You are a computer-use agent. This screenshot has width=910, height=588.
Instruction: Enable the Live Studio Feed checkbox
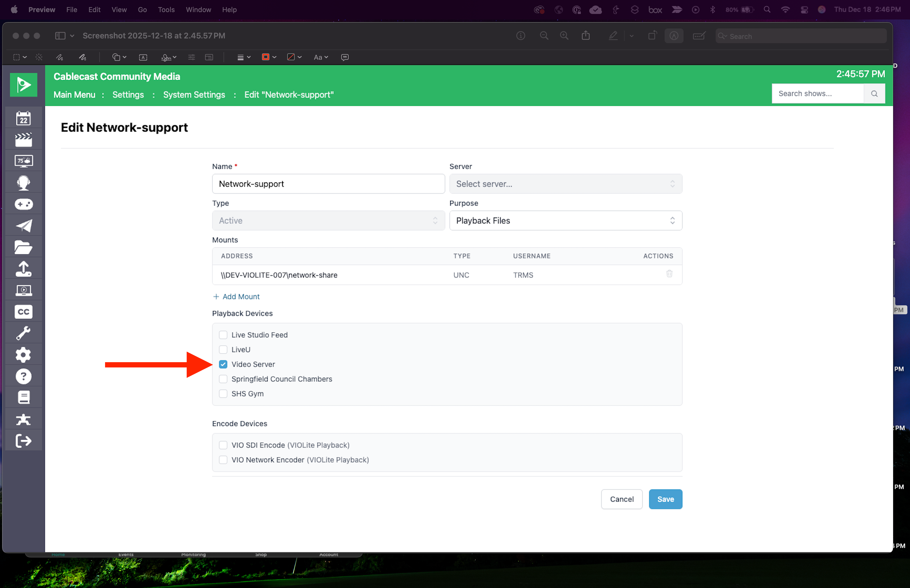223,335
